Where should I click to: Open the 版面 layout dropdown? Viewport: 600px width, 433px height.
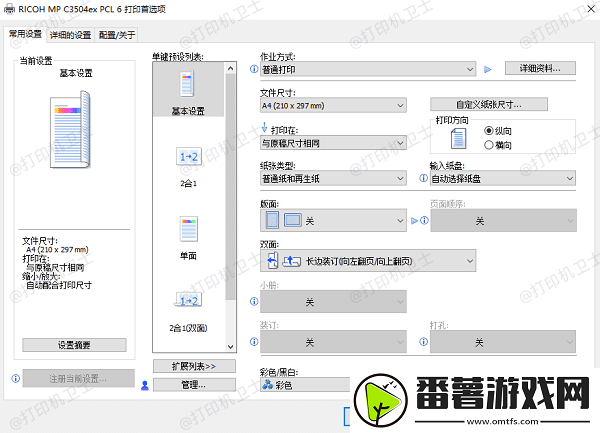pos(333,220)
